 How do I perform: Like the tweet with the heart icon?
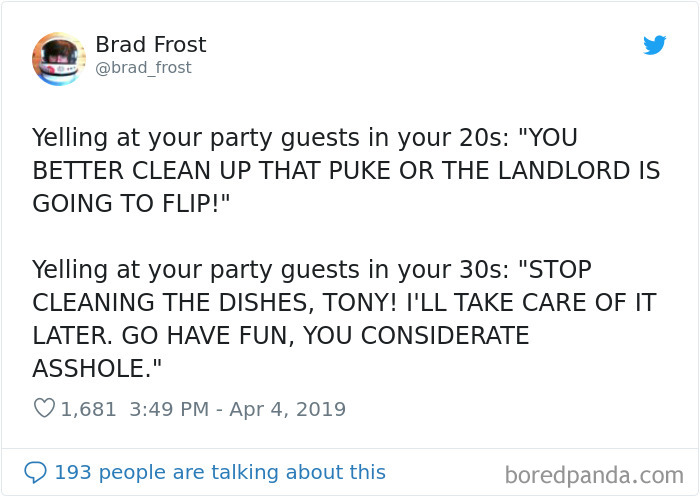(44, 408)
